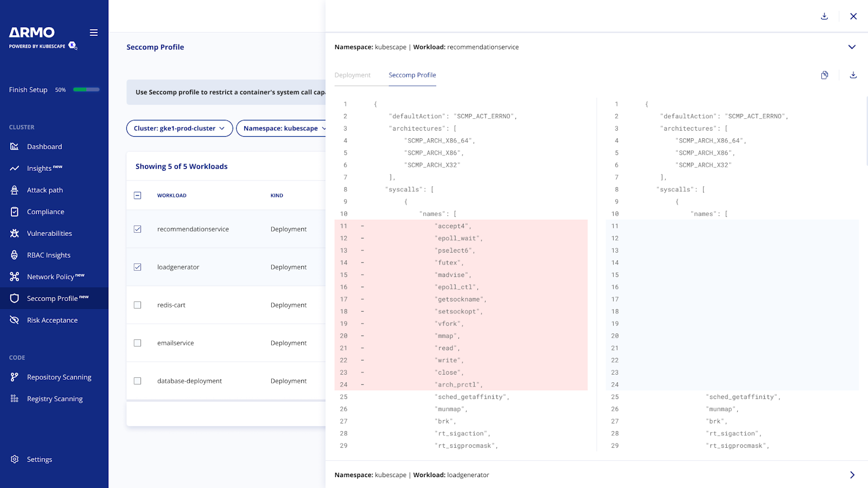Select the Attack path sidebar icon
Viewport: 868px width, 488px height.
[x=45, y=190]
